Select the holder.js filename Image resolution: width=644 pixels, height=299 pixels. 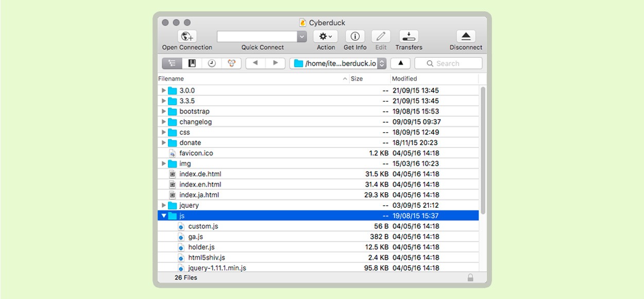pyautogui.click(x=201, y=247)
